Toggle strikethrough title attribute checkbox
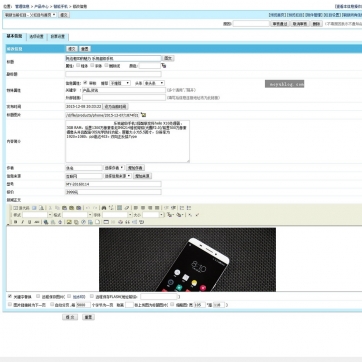This screenshot has width=362, height=362. (x=106, y=65)
